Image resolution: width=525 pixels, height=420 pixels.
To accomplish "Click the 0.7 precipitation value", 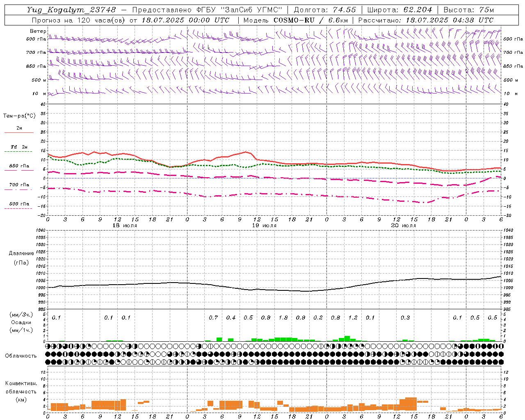I will (x=213, y=317).
